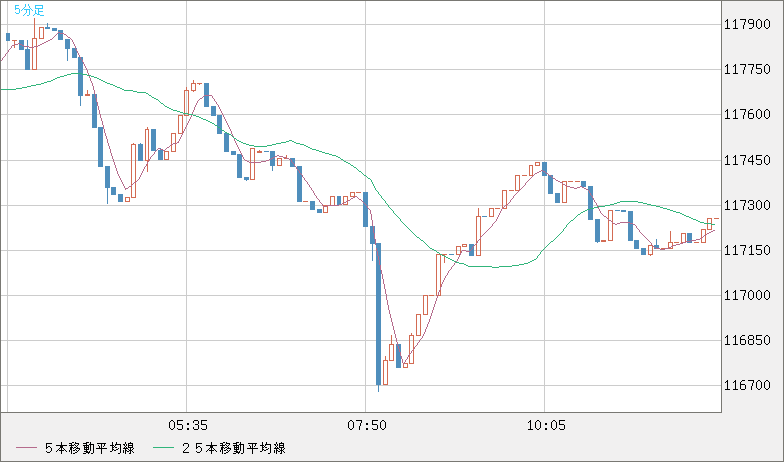The image size is (784, 462).
Task: Click the 117900 price axis label
Action: pyautogui.click(x=747, y=24)
